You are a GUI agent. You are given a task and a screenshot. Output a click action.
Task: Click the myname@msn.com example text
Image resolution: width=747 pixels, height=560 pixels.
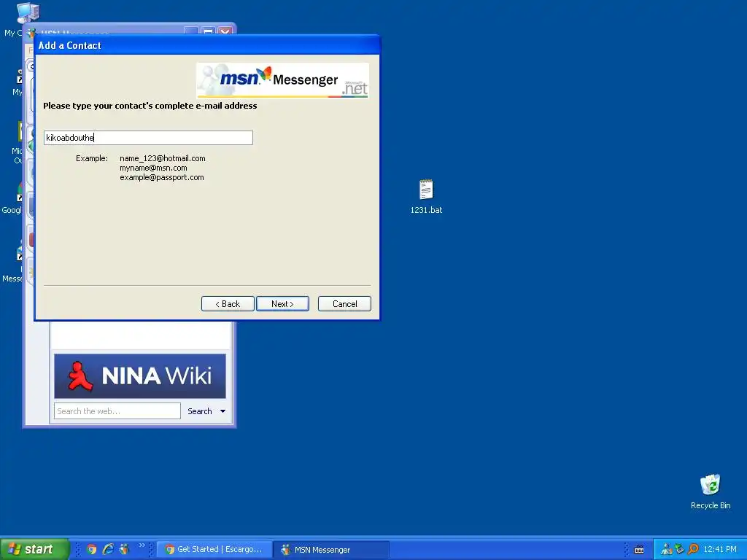[x=153, y=168]
